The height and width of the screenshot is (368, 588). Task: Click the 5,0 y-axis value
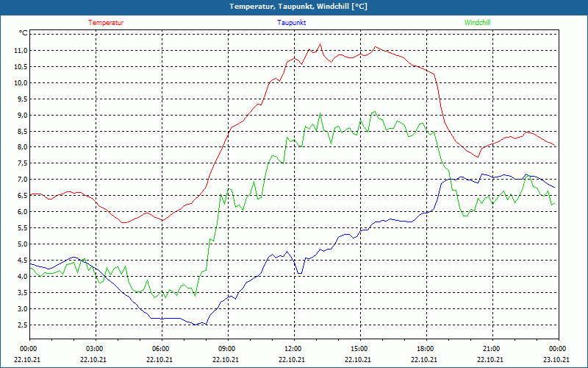22,244
